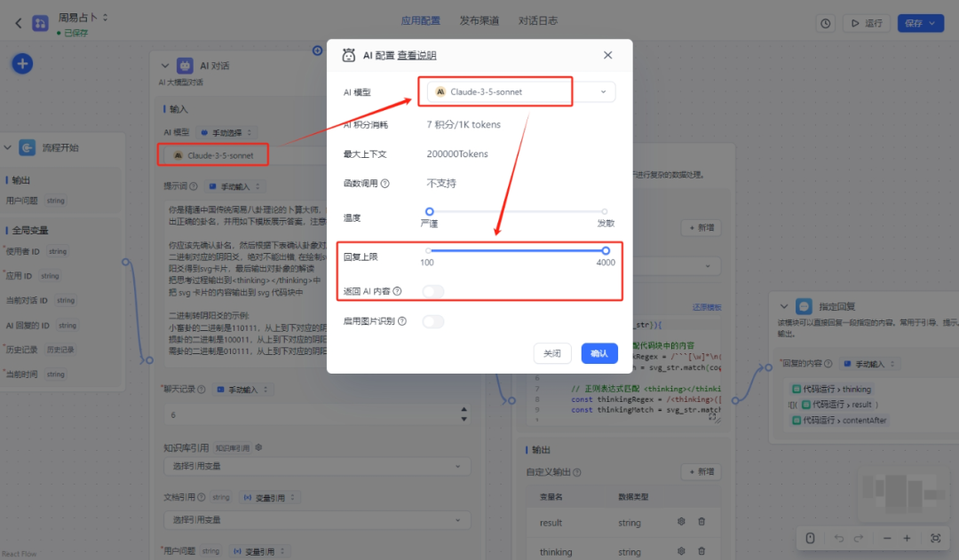
Task: Click the 回复上限 slider track near 100
Action: [x=429, y=250]
